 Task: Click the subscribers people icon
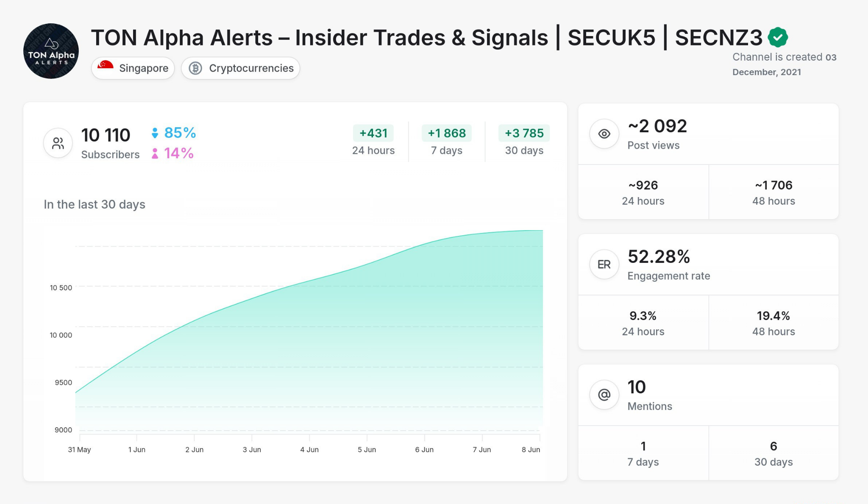[x=58, y=143]
